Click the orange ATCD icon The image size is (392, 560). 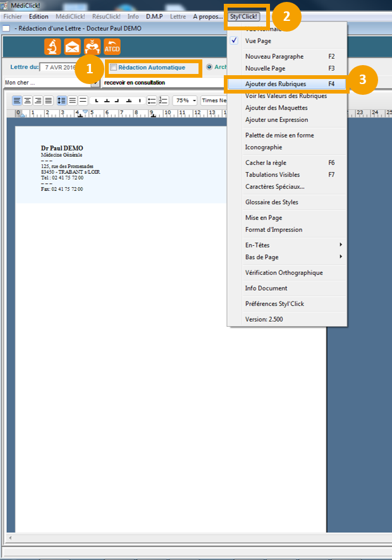pyautogui.click(x=112, y=47)
